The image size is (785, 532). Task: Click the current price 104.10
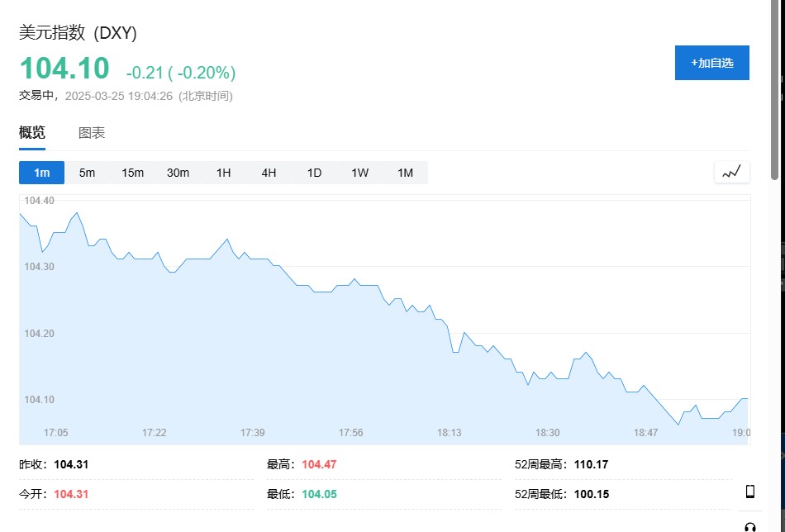pyautogui.click(x=64, y=68)
